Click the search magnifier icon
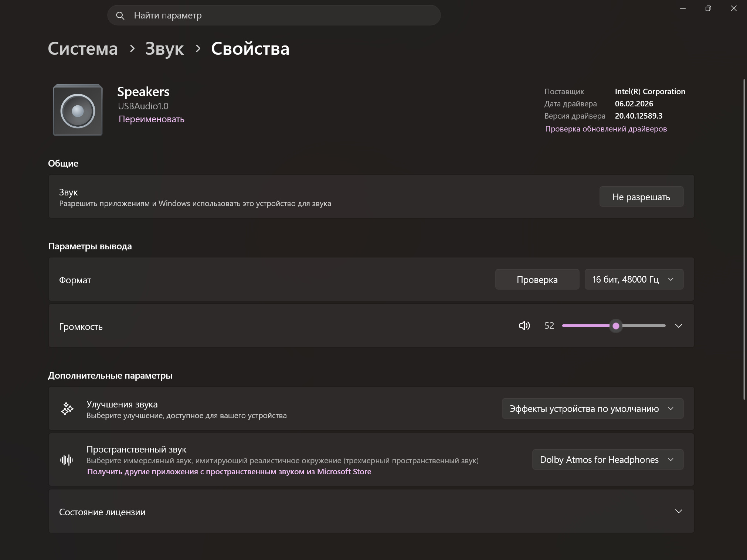This screenshot has height=560, width=747. [120, 16]
